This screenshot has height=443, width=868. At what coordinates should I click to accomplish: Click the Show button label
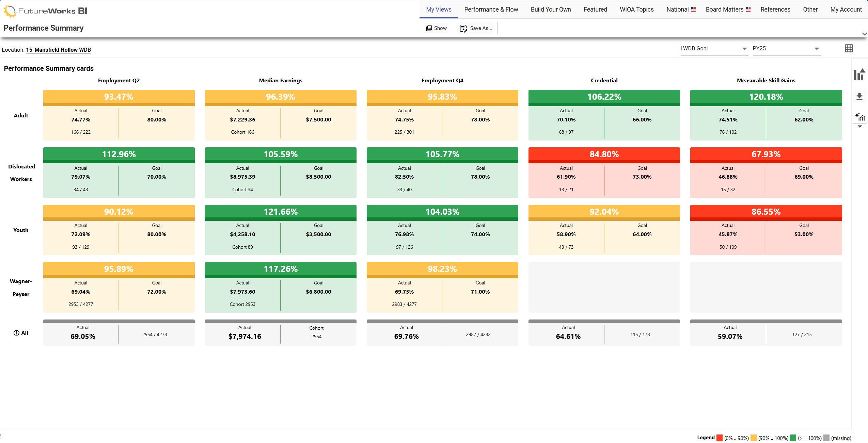[440, 28]
